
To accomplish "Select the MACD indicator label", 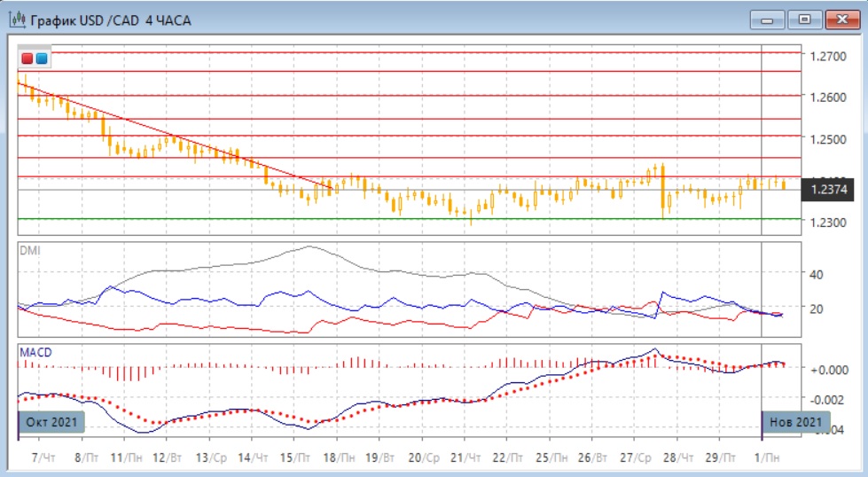I will tap(35, 352).
